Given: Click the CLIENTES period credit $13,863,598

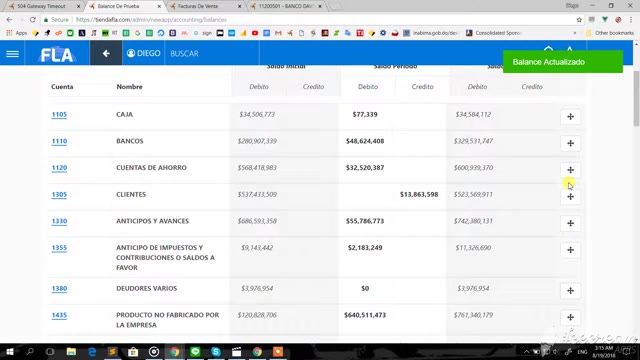Looking at the screenshot, I should [x=419, y=195].
